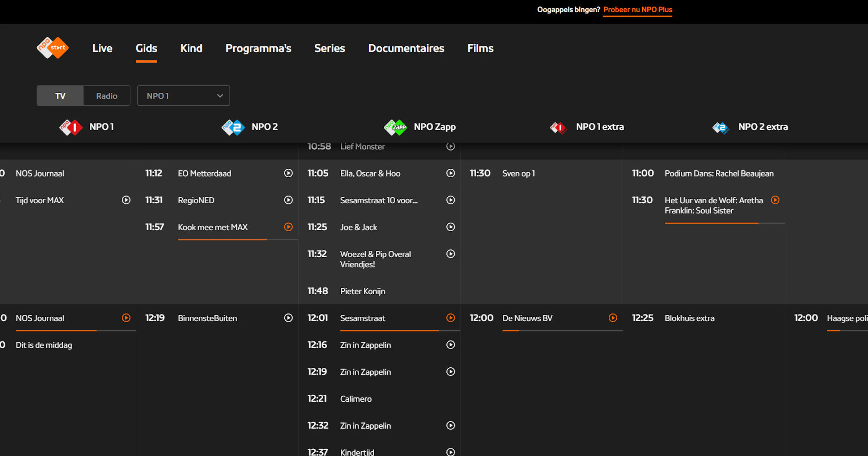
Task: Open the Documentaires tab
Action: click(406, 48)
